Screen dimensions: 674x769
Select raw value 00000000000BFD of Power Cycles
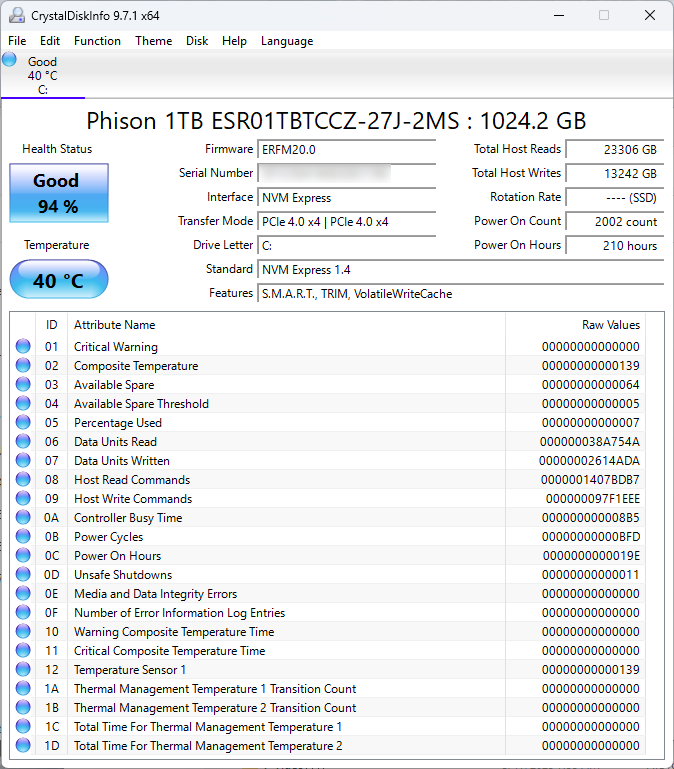click(x=591, y=537)
